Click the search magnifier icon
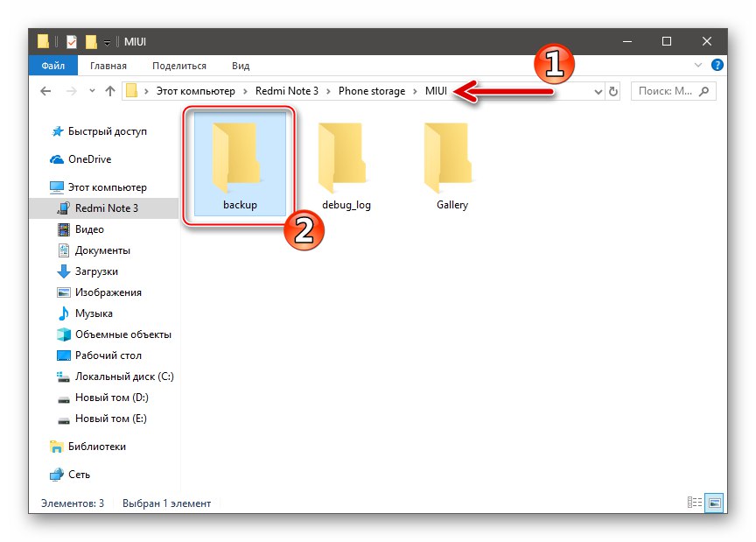756x542 pixels. [703, 91]
